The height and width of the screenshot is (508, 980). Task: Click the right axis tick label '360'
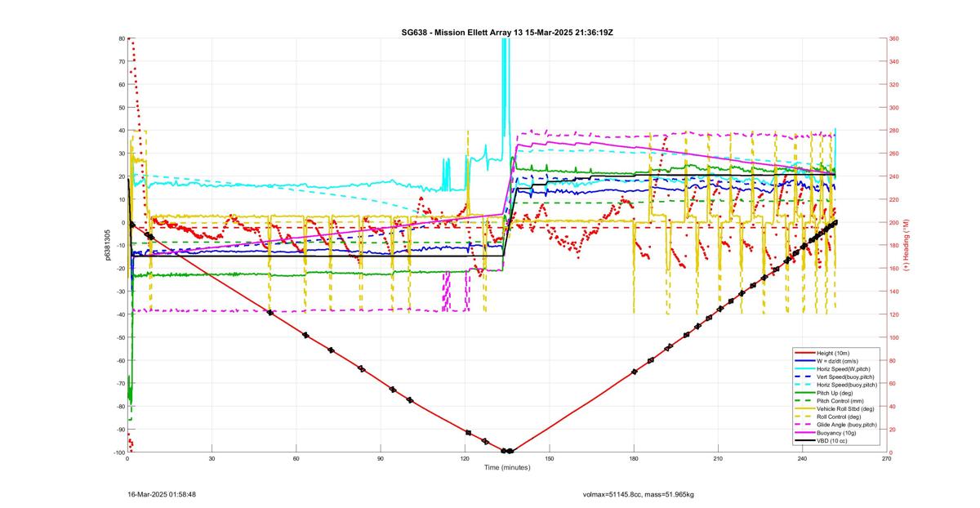pyautogui.click(x=894, y=38)
